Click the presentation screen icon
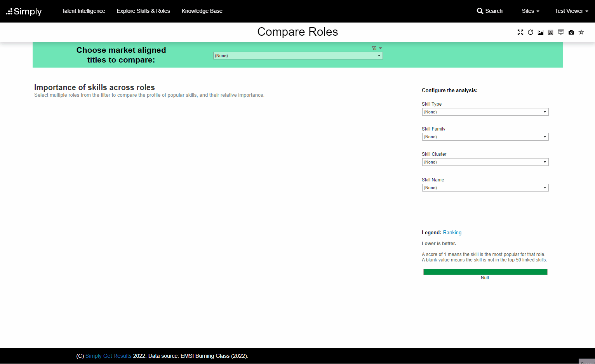Viewport: 595px width, 364px height. [561, 32]
